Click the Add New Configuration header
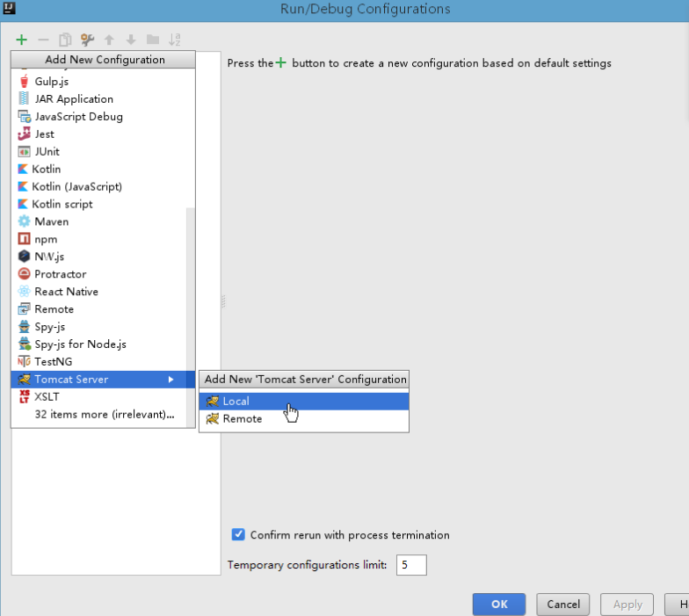Viewport: 689px width, 616px height. pos(104,60)
